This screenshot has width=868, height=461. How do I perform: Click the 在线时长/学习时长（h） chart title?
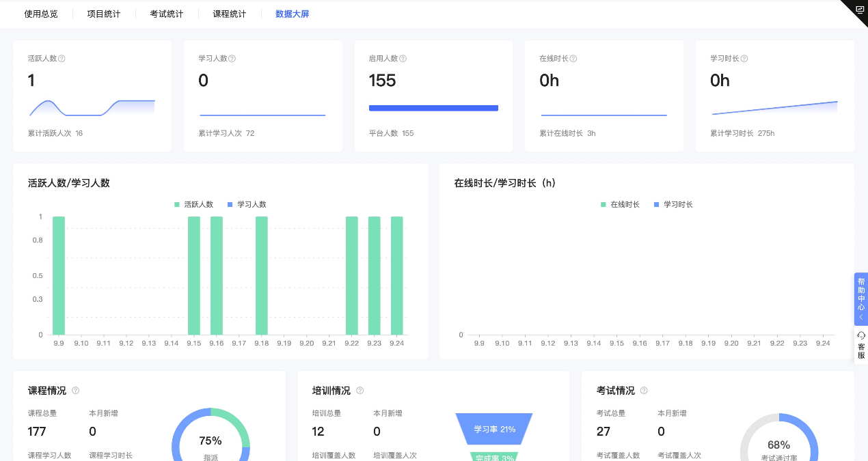[x=505, y=183]
